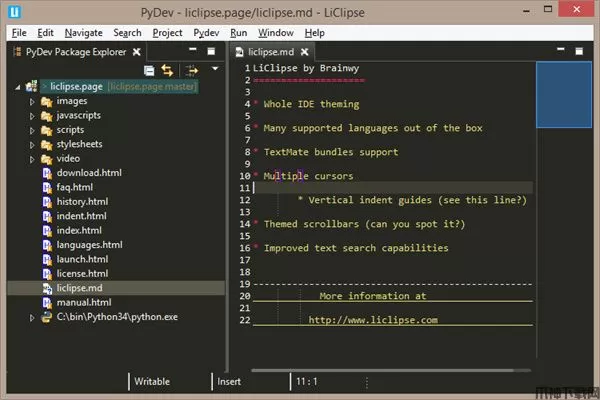Image resolution: width=600 pixels, height=400 pixels.
Task: Expand the images folder
Action: click(x=32, y=101)
